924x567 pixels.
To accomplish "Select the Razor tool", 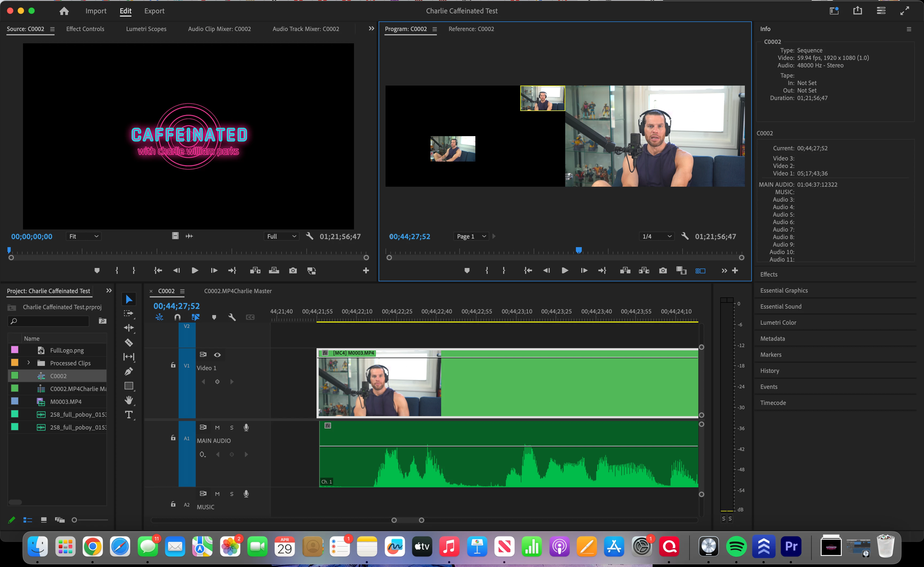I will click(129, 342).
